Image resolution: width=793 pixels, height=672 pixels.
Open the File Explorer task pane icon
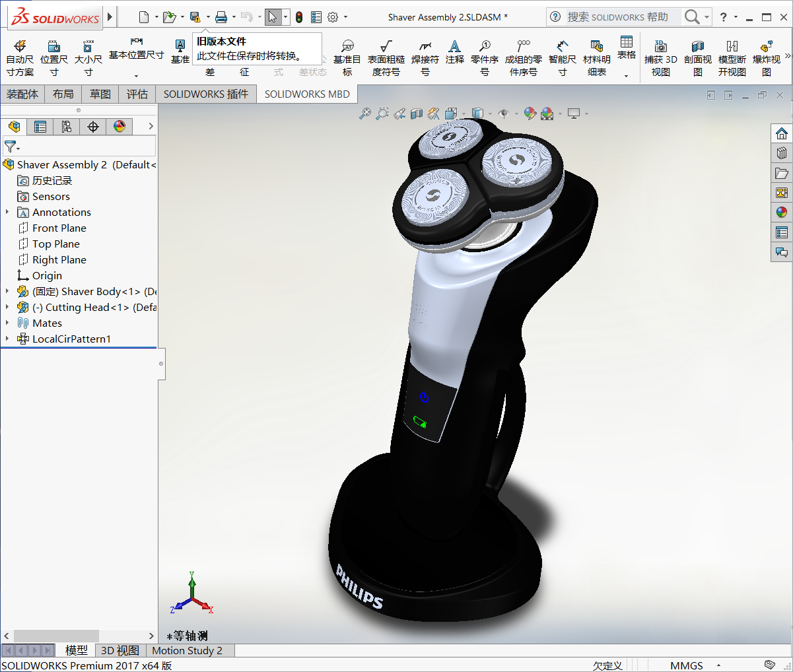[x=782, y=173]
